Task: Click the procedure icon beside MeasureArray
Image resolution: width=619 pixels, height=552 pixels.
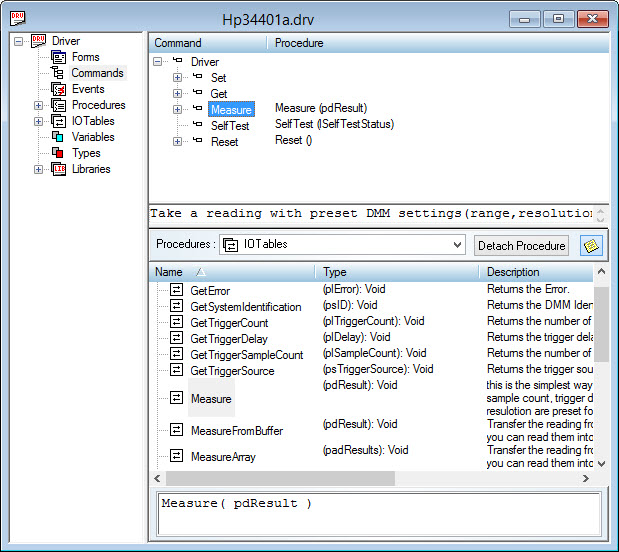Action: click(176, 456)
